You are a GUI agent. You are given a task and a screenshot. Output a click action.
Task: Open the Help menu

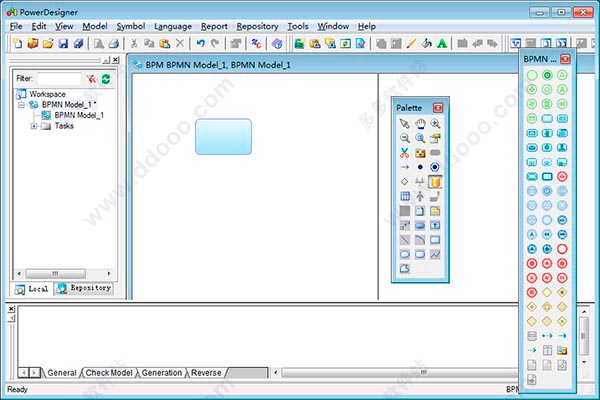(x=367, y=26)
